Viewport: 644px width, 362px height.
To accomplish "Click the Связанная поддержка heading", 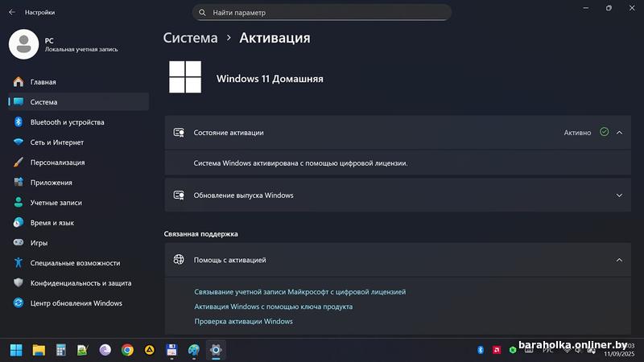I will (x=200, y=234).
